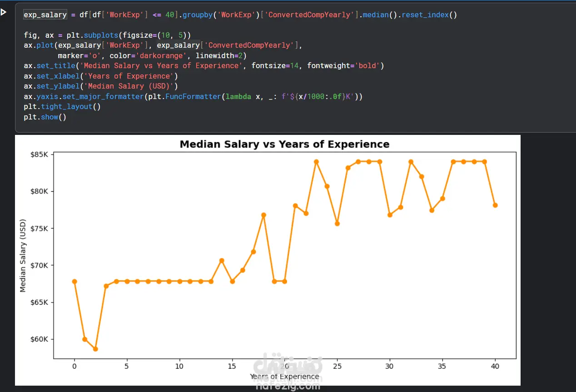Click the lowest data point near $58K
The image size is (576, 392).
pos(95,349)
